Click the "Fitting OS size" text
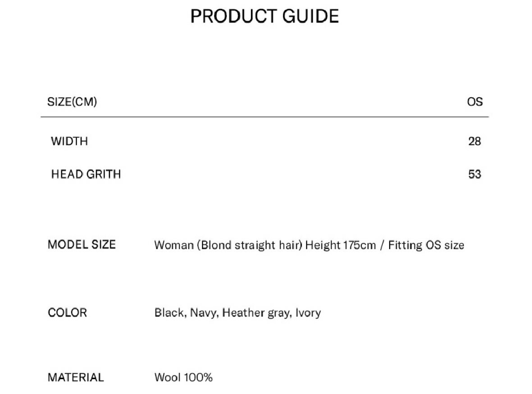 tap(426, 245)
